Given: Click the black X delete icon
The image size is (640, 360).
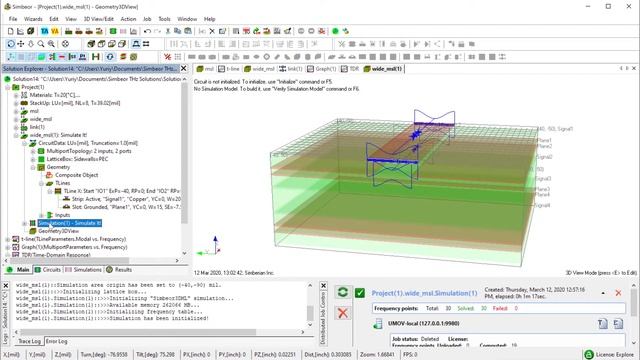Looking at the screenshot, I should (x=212, y=31).
